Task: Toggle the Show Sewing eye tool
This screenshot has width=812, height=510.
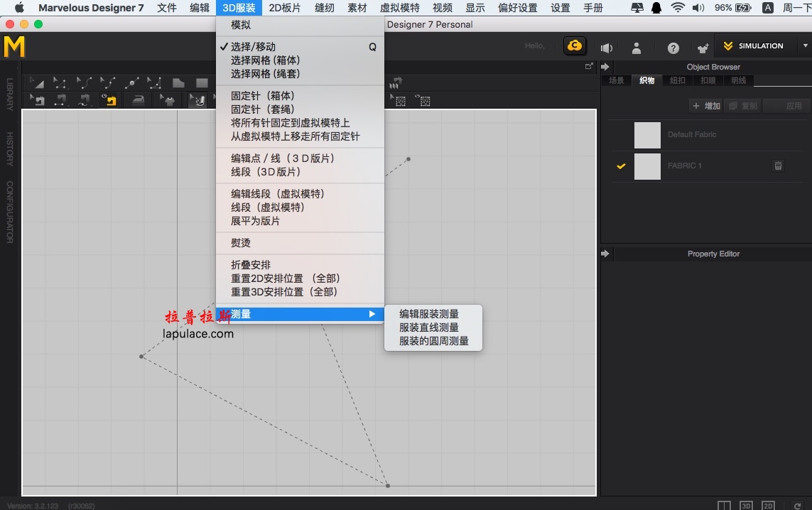Action: pos(109,100)
